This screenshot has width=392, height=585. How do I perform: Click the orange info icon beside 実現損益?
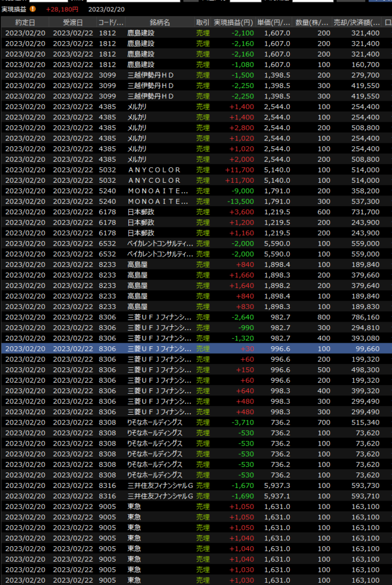click(33, 9)
